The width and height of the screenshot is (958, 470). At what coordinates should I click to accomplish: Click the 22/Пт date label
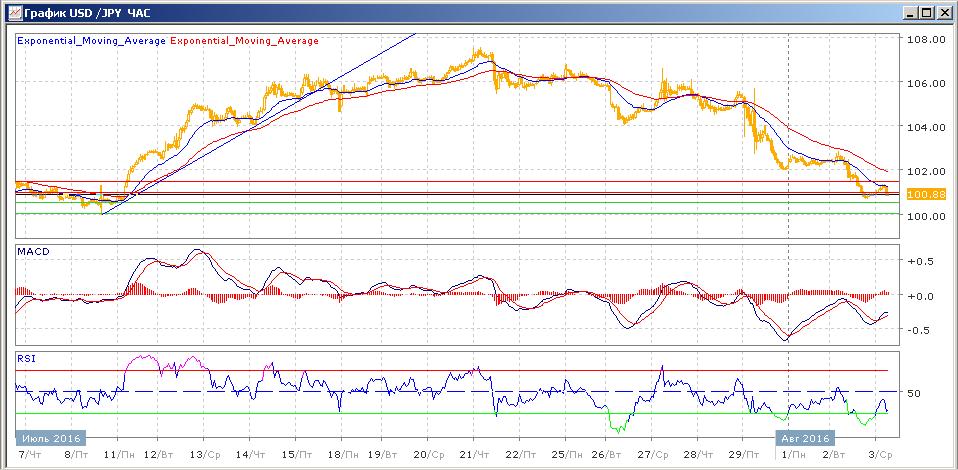tap(522, 455)
